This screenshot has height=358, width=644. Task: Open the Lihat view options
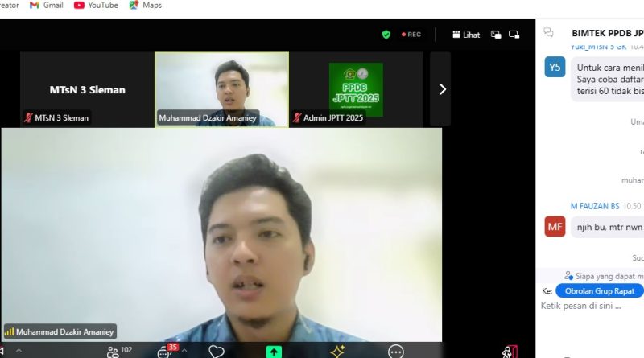[466, 35]
